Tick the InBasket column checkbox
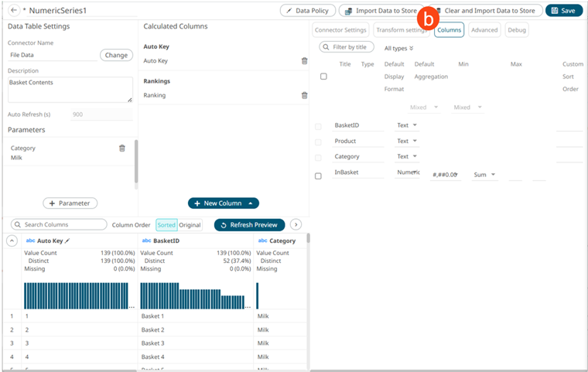Image resolution: width=588 pixels, height=372 pixels. point(318,176)
